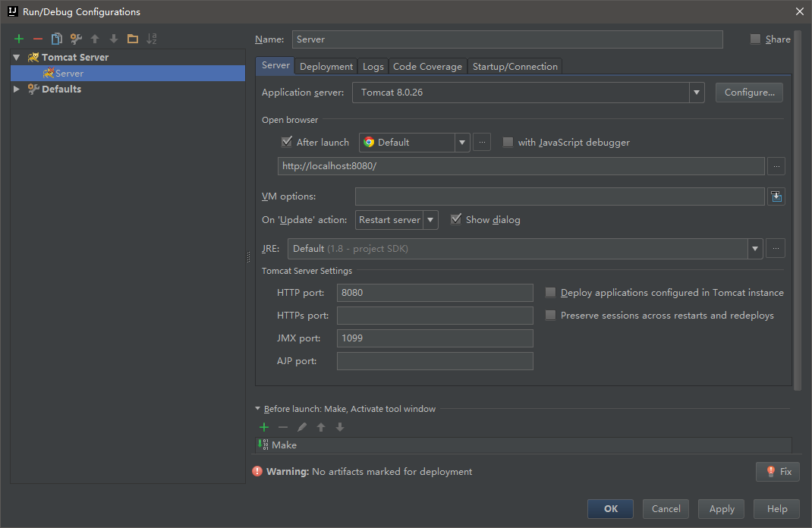Click the Chrome icon in the browser dropdown

[369, 143]
